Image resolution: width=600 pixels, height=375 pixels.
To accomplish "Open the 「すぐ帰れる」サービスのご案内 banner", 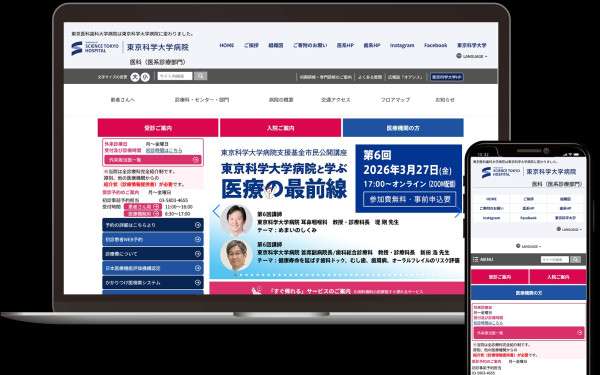I will (x=337, y=289).
